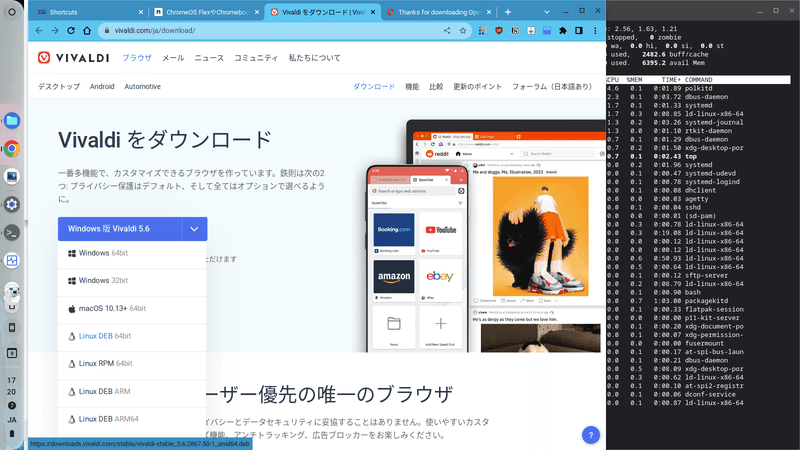
Task: Open the blue wave extension icon
Action: [547, 31]
